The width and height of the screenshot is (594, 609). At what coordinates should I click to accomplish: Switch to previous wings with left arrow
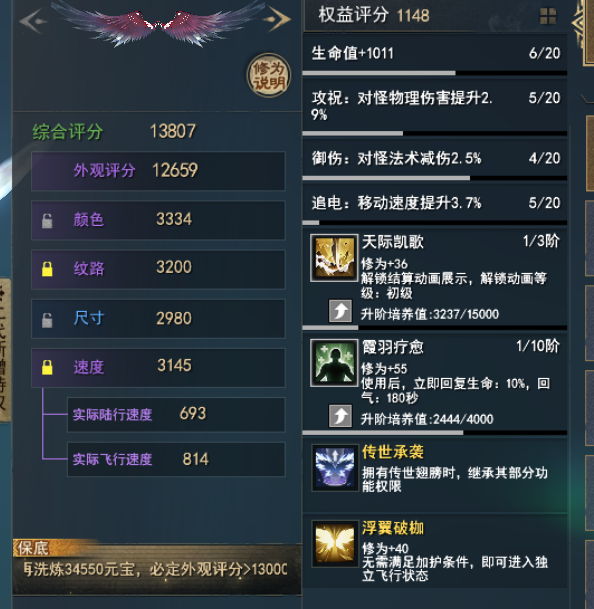(x=33, y=21)
